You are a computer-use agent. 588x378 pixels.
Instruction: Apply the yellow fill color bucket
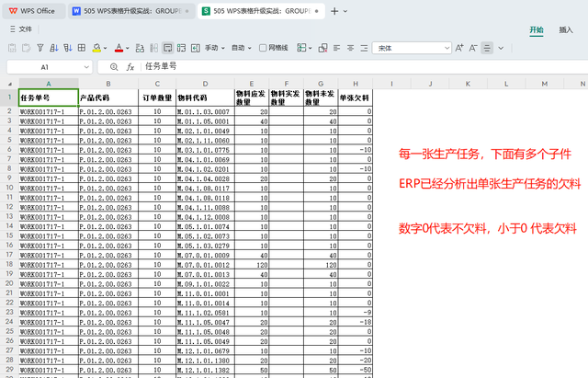point(96,48)
